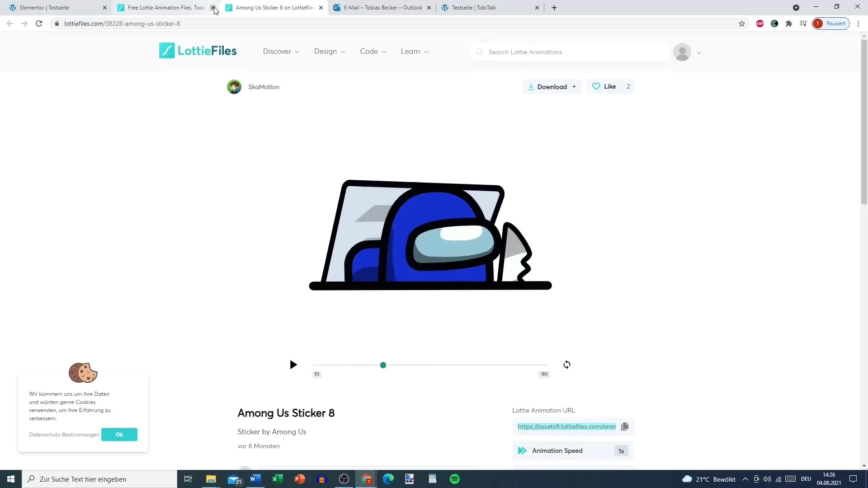Image resolution: width=868 pixels, height=488 pixels.
Task: Reload the current page
Action: tap(39, 23)
